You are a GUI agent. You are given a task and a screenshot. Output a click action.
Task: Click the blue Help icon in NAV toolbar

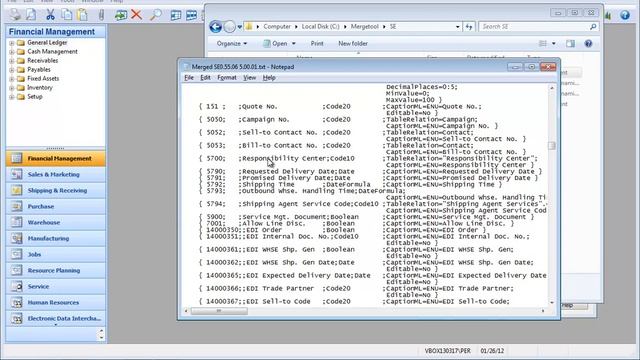[625, 15]
